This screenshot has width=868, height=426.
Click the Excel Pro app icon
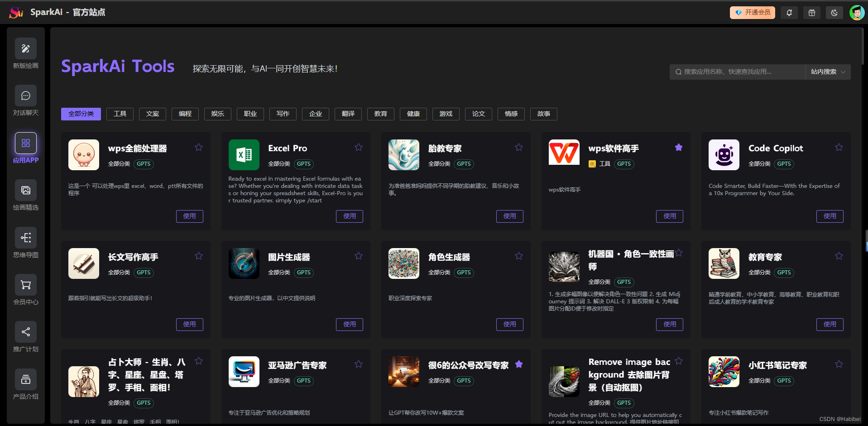point(244,155)
